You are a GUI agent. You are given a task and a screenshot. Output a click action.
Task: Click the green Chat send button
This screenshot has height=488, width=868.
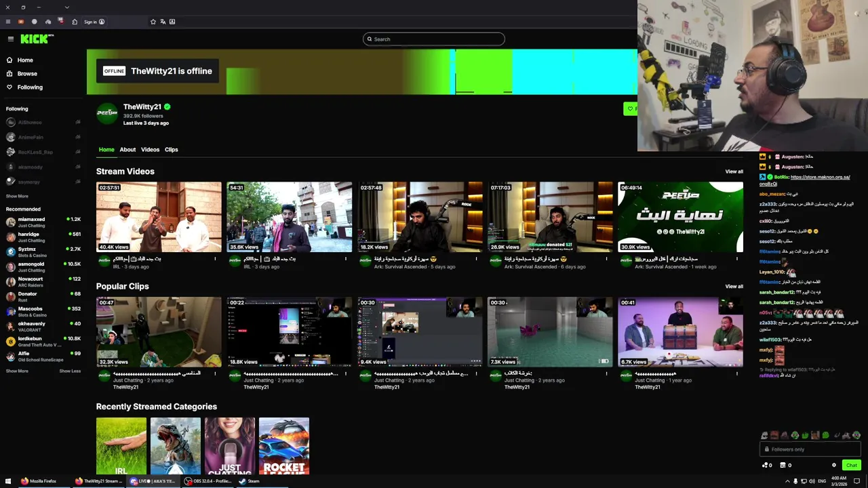(x=852, y=465)
